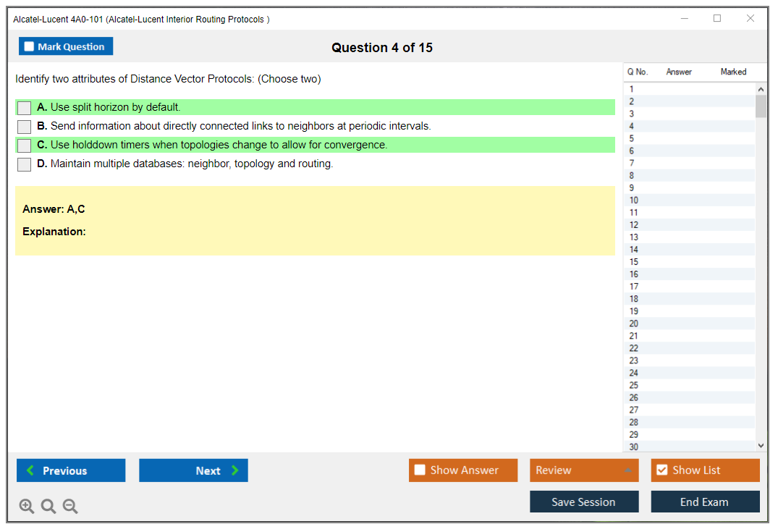Click the Marked column header

click(733, 72)
